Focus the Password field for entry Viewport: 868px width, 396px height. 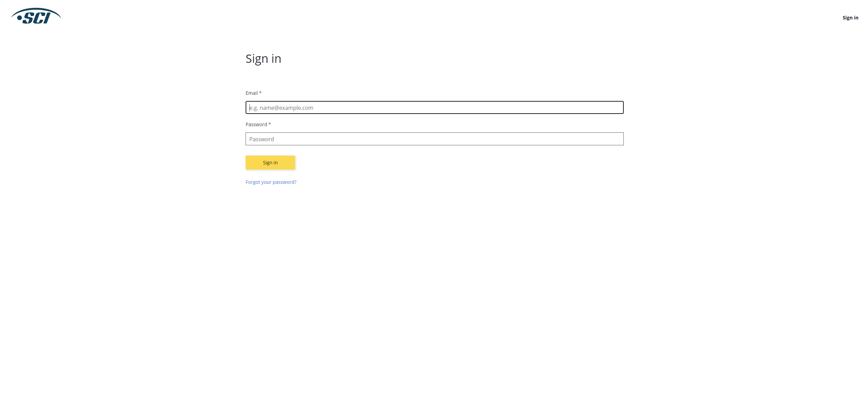[434, 139]
